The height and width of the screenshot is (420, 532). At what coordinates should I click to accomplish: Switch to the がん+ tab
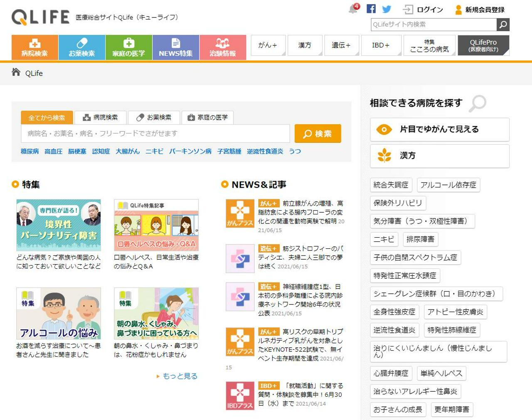[268, 46]
